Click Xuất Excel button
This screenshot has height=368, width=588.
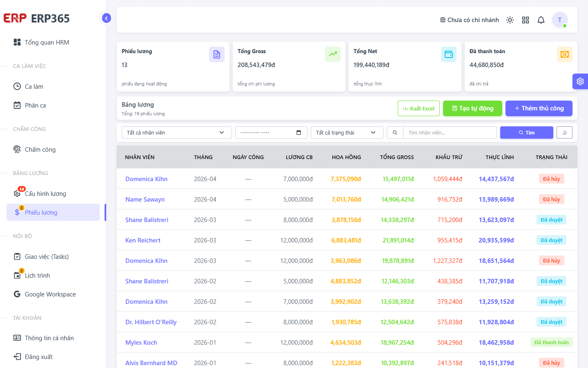pos(419,108)
